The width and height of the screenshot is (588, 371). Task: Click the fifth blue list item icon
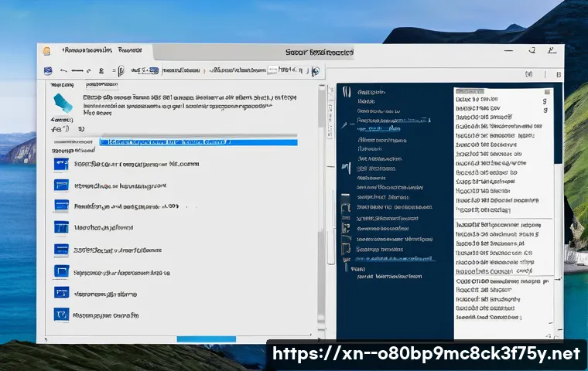[x=61, y=250]
